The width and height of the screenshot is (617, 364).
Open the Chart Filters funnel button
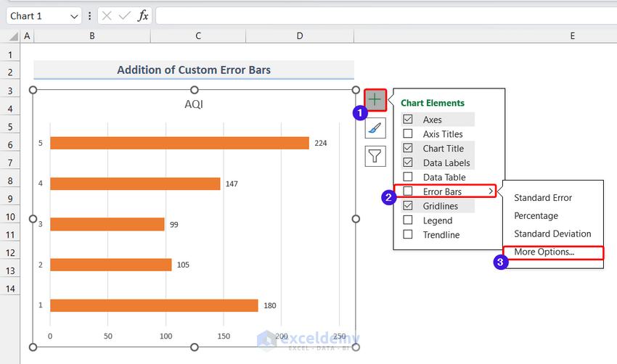click(x=375, y=157)
